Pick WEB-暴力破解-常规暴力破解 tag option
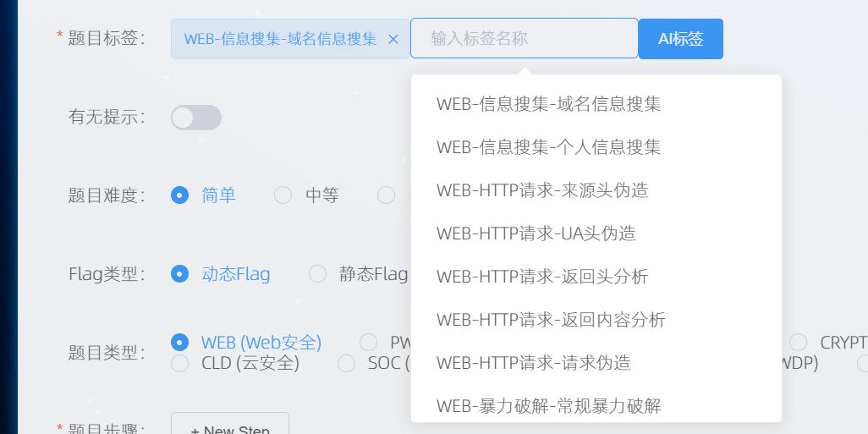Screen dimensions: 868x434 (548, 406)
